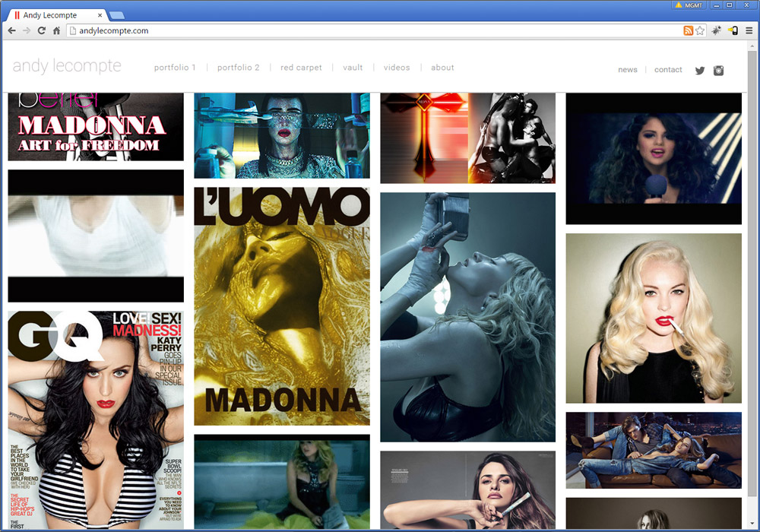Open the blue-lit sequined woman image
760x532 pixels.
pos(282,136)
